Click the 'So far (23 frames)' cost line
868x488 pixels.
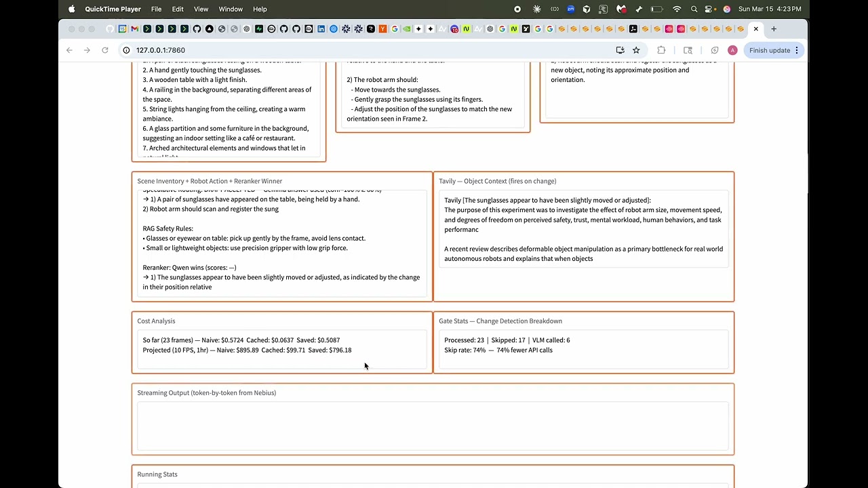241,340
